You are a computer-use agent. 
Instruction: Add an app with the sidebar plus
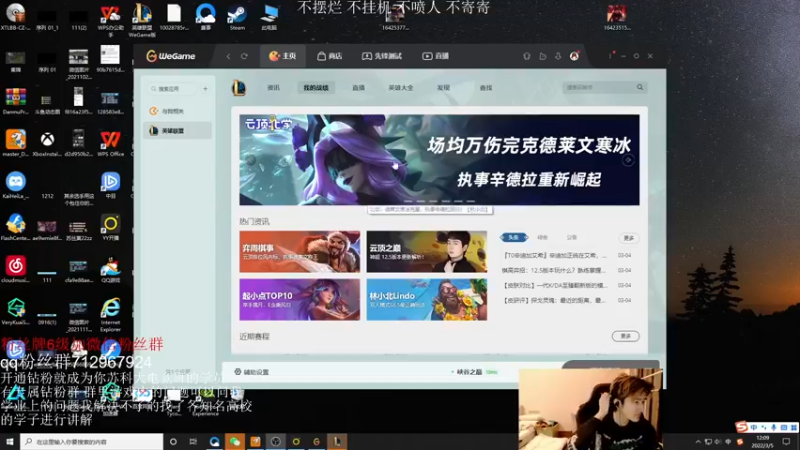coord(205,89)
